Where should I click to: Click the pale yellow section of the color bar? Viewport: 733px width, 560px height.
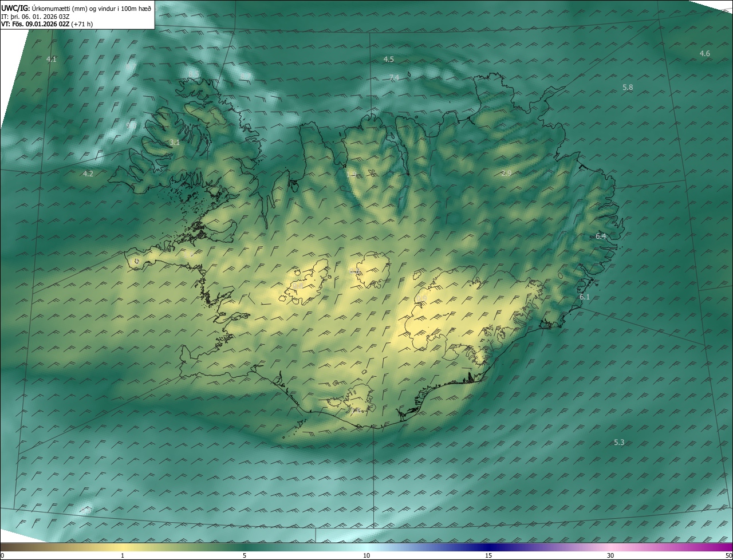(x=123, y=547)
